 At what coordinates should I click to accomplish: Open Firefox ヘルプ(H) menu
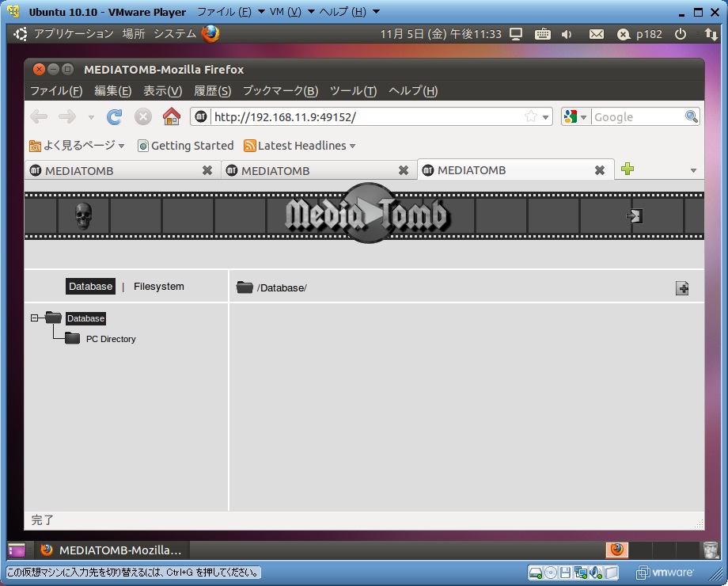tap(413, 90)
